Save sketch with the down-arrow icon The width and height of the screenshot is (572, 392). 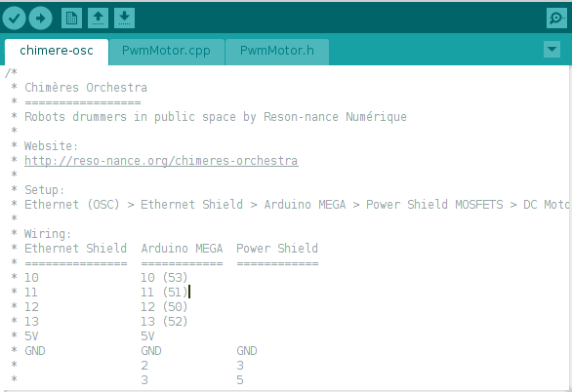click(124, 18)
